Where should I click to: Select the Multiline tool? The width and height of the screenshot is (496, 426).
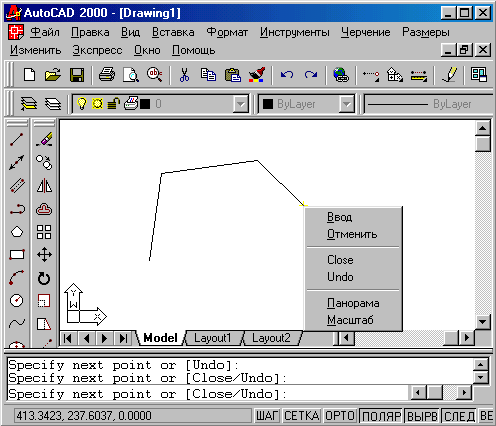tap(17, 186)
